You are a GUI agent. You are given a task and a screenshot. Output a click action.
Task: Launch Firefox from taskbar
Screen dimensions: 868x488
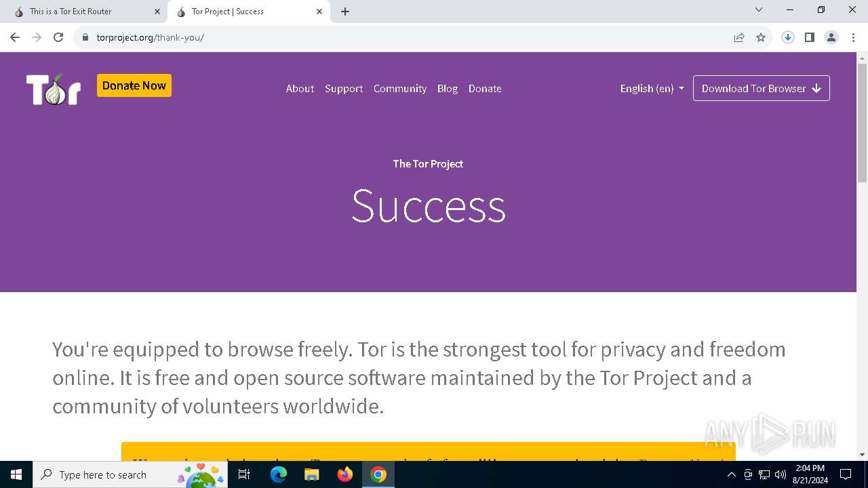(x=345, y=474)
